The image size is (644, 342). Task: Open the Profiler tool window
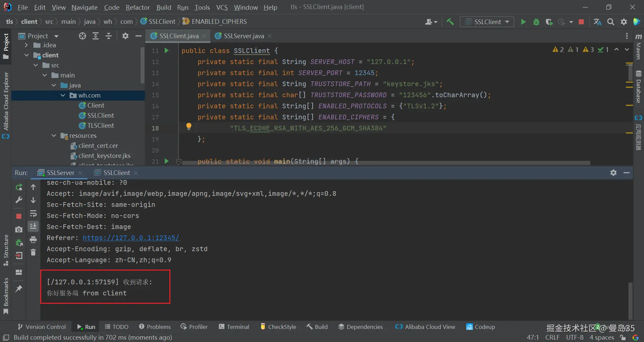(194, 327)
